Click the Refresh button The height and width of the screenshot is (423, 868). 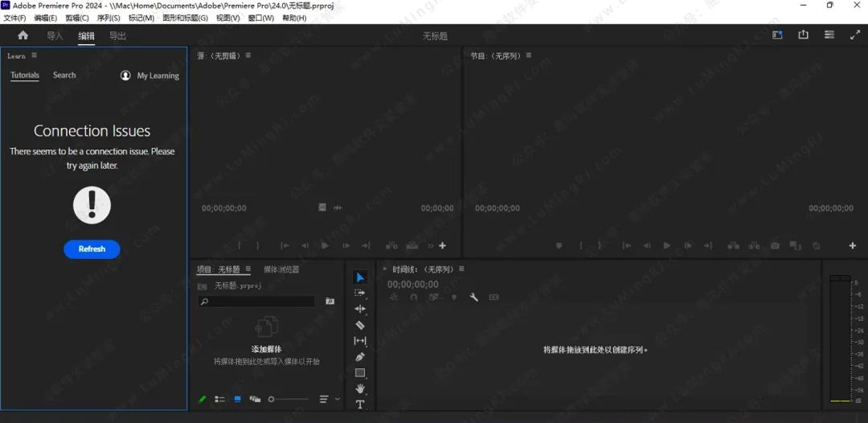point(92,249)
